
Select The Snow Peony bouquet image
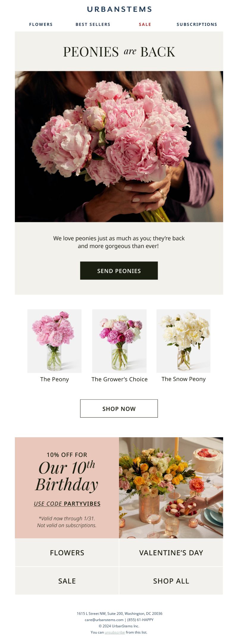(x=184, y=341)
